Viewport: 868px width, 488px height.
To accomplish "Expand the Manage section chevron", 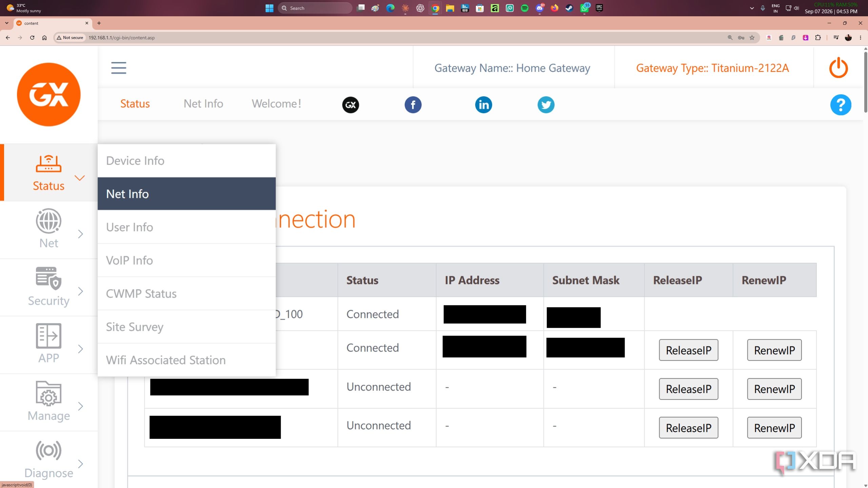I will (80, 406).
